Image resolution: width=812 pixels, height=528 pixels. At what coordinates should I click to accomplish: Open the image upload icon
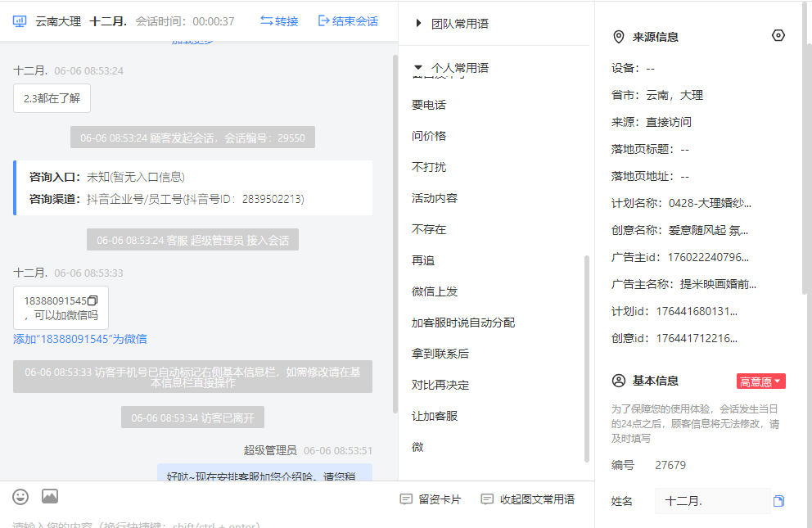coord(50,496)
